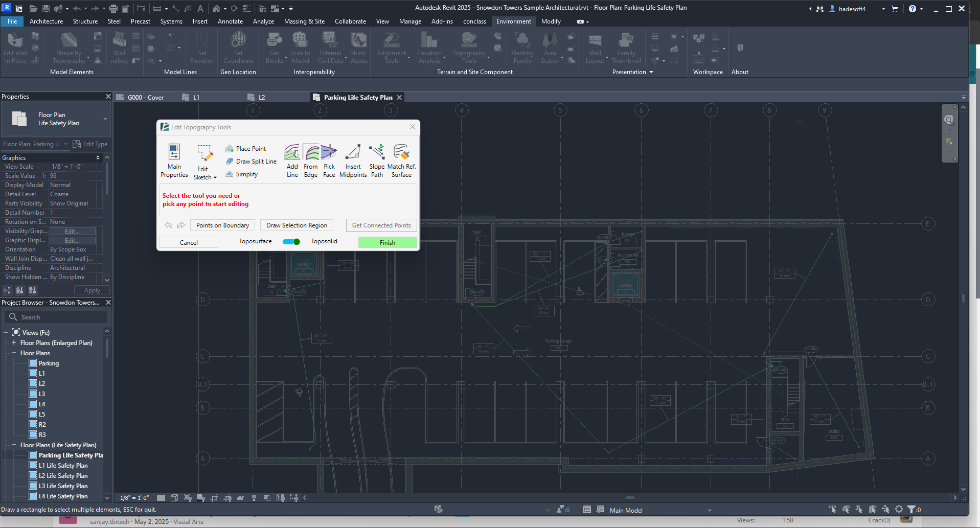Click the undo arrow in topography dialog
Image resolution: width=980 pixels, height=528 pixels.
coord(169,225)
